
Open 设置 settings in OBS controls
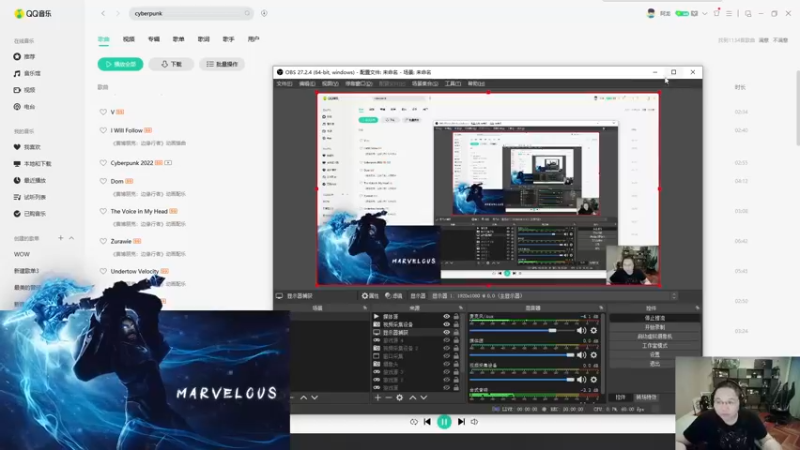655,355
